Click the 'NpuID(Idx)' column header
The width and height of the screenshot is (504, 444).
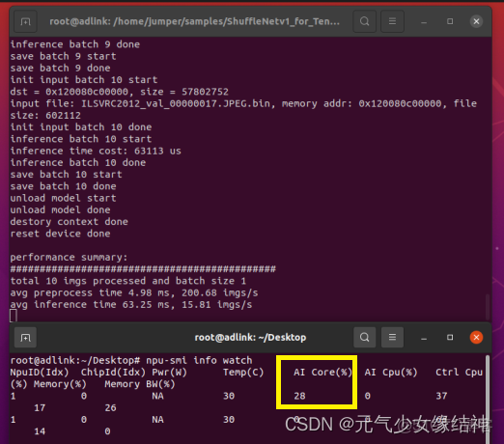tap(40, 373)
